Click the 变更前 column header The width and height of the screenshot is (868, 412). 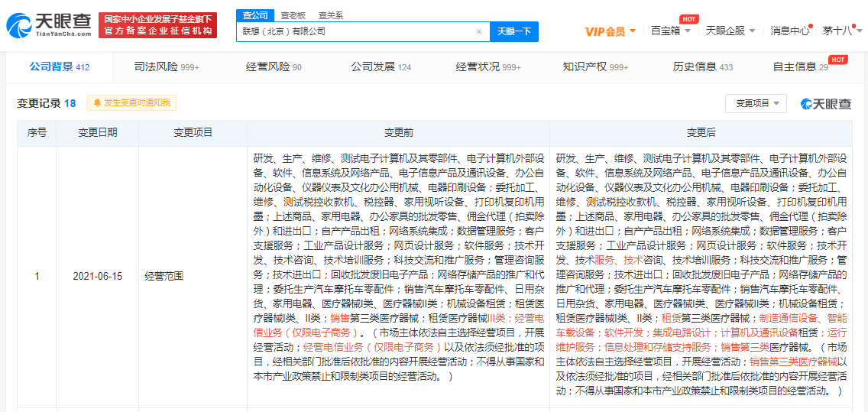click(398, 133)
